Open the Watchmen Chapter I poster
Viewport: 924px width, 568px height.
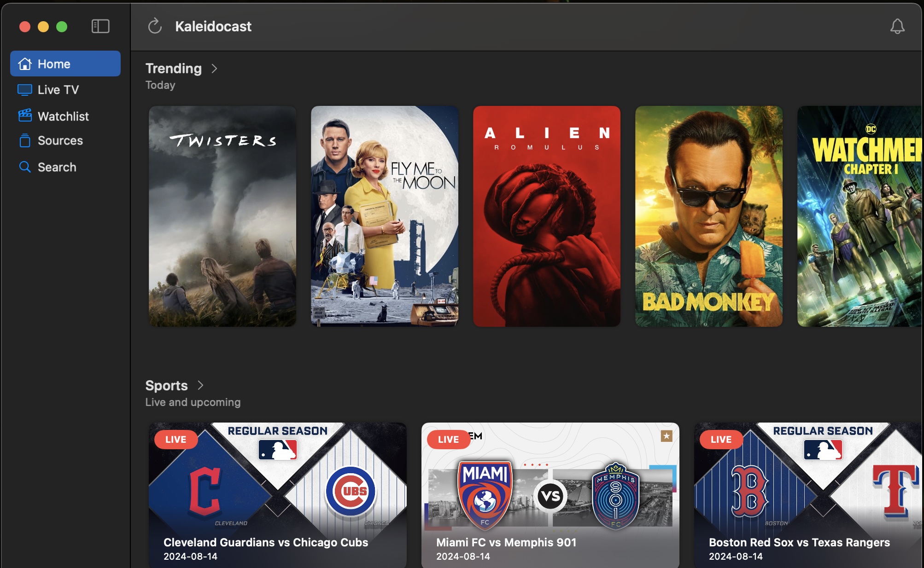(x=860, y=216)
